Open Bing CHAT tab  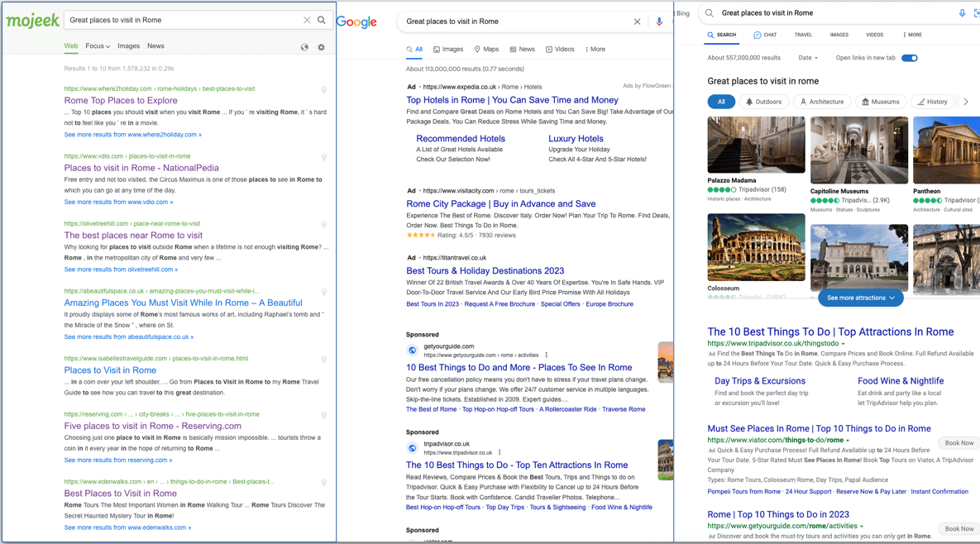(x=765, y=35)
